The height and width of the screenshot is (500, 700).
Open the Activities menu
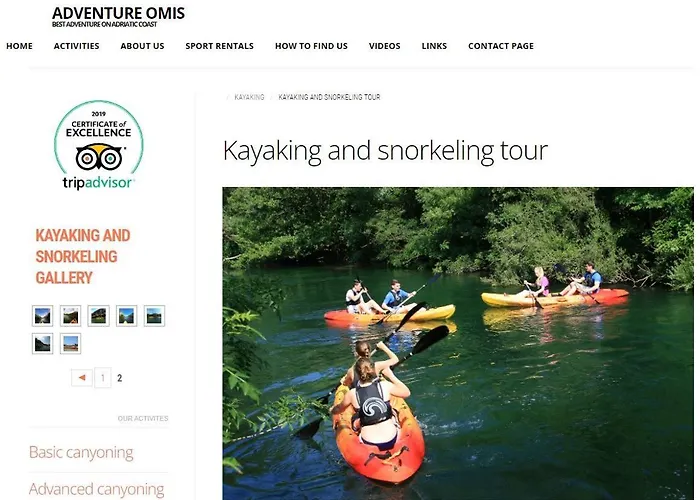point(76,46)
